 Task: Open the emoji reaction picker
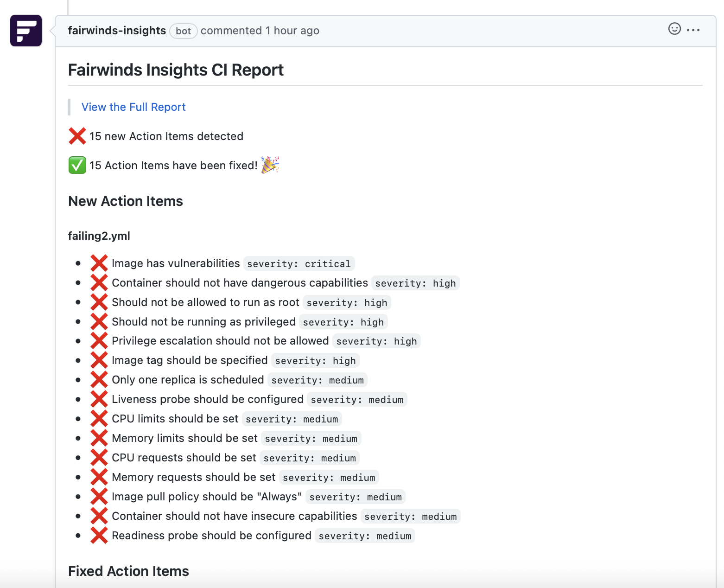click(x=674, y=29)
